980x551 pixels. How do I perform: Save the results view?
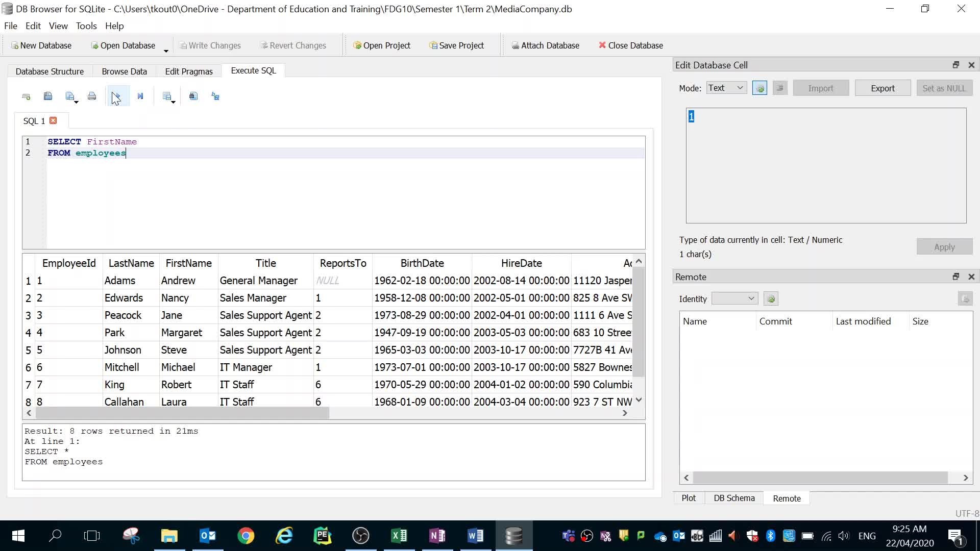tap(167, 96)
